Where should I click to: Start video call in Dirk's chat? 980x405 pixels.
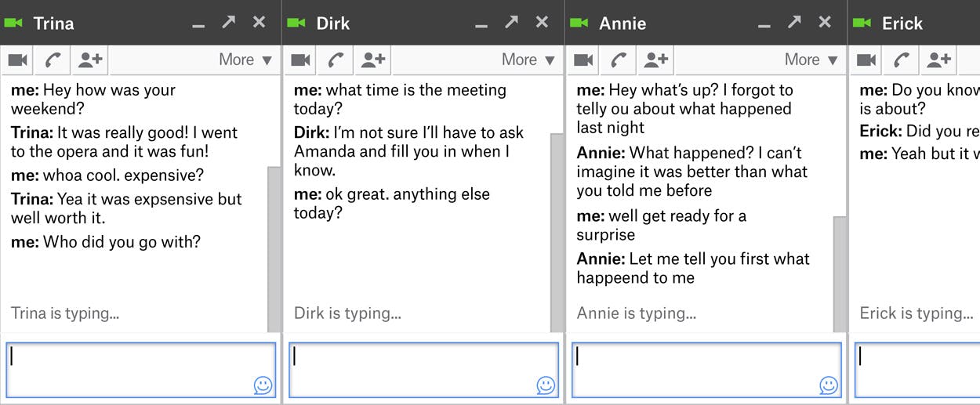click(x=301, y=60)
